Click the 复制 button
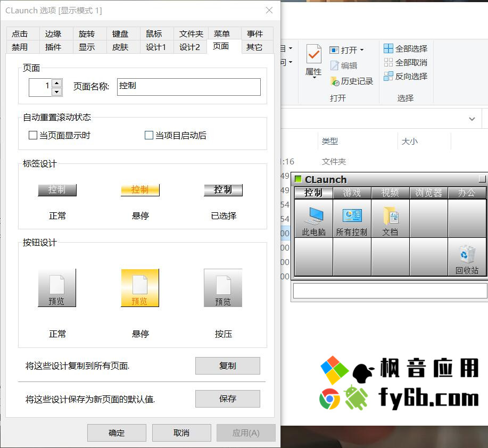Screen dimensions: 488x448 click(x=228, y=366)
